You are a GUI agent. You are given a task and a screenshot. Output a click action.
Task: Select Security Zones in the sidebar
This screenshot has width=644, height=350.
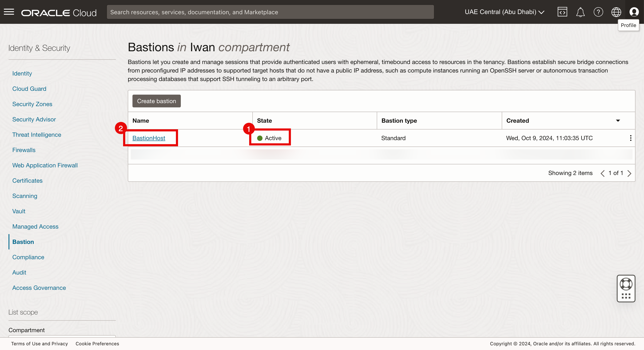[32, 104]
